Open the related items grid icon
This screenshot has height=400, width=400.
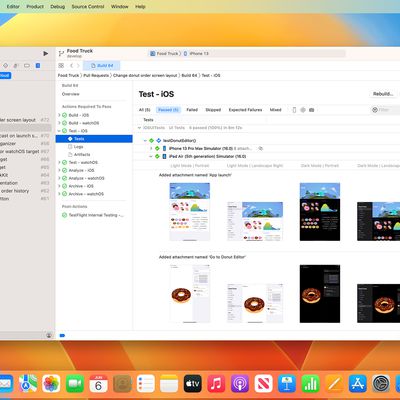[x=61, y=66]
